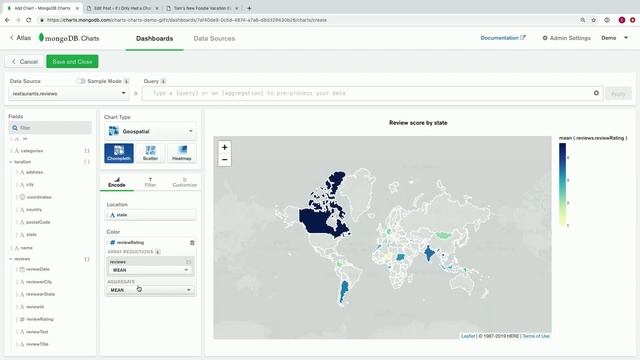Screen dimensions: 640x360
Task: Click the fields filter search box
Action: click(x=50, y=128)
